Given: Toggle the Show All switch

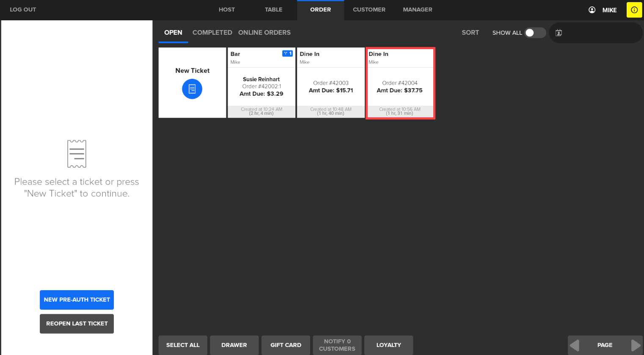Looking at the screenshot, I should point(534,33).
